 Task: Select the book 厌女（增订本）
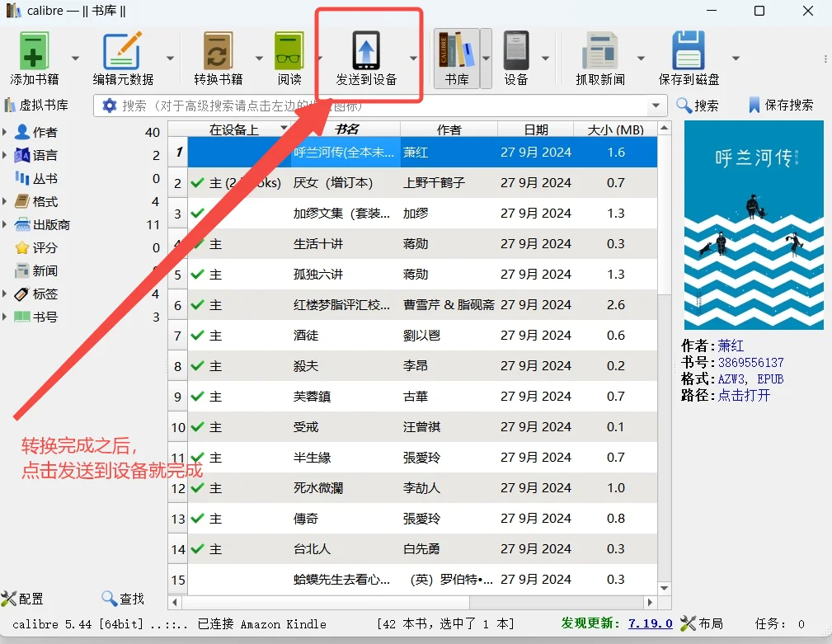click(x=332, y=183)
